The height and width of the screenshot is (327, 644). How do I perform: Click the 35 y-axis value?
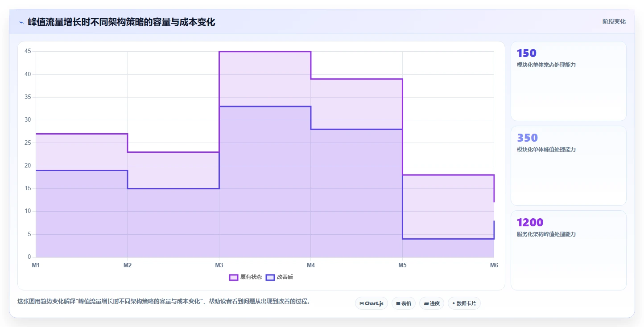(x=28, y=97)
